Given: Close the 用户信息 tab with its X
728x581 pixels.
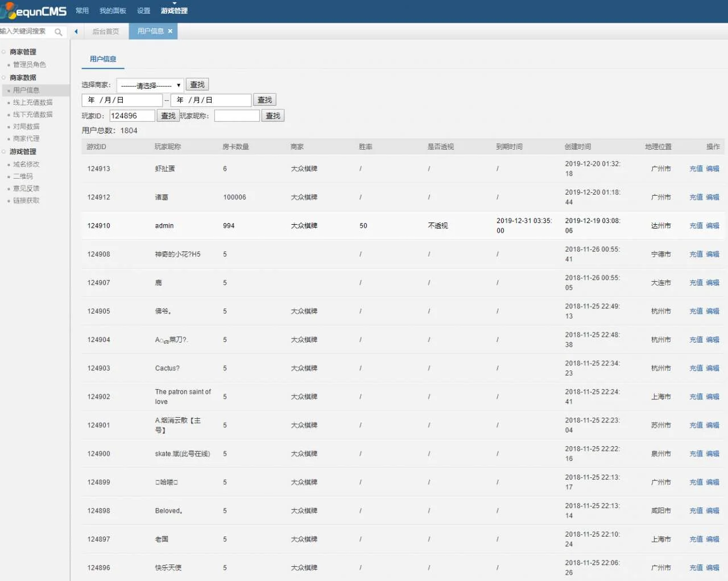Looking at the screenshot, I should pos(170,31).
